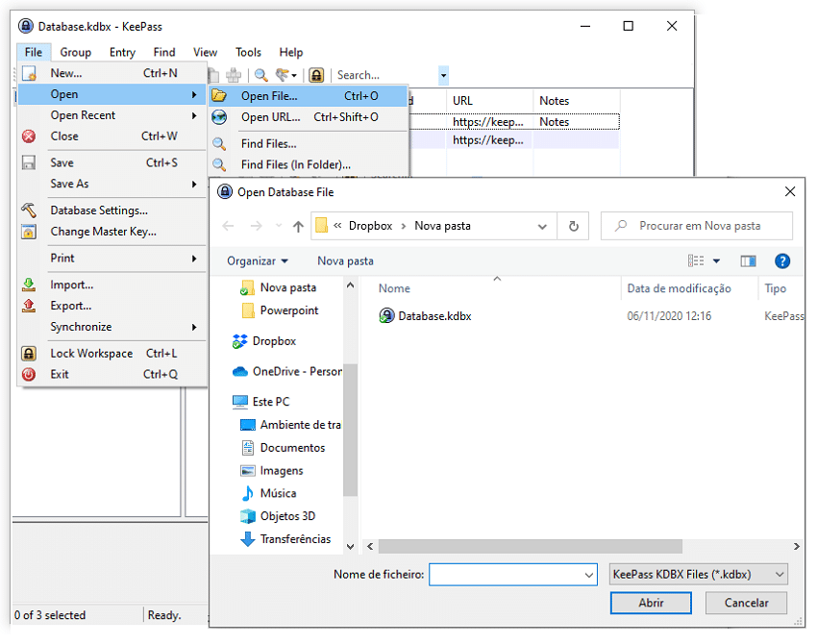Click the horizontal scrollbar in file list
Viewport: 817px width, 644px height.
(x=531, y=547)
